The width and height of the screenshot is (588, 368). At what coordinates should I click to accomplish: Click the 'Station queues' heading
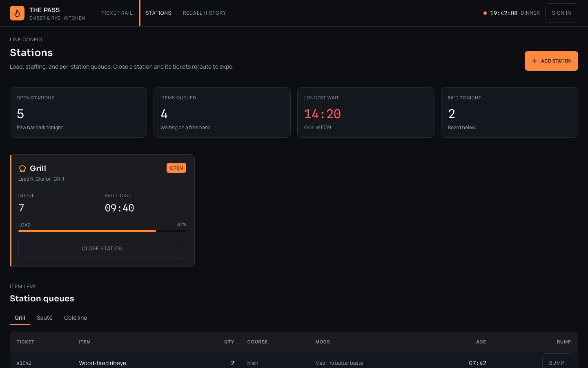[42, 298]
